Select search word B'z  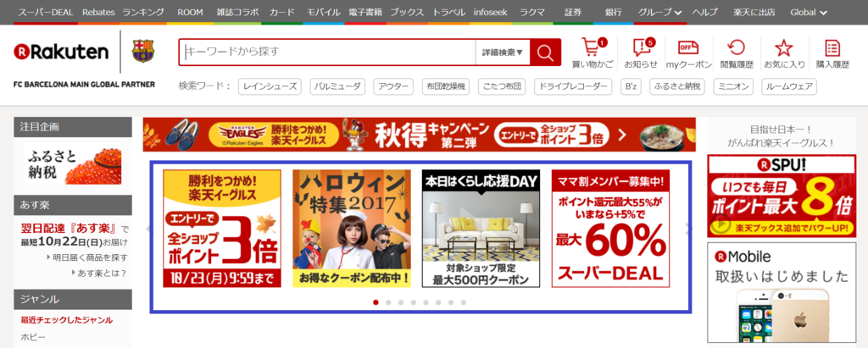tap(630, 86)
